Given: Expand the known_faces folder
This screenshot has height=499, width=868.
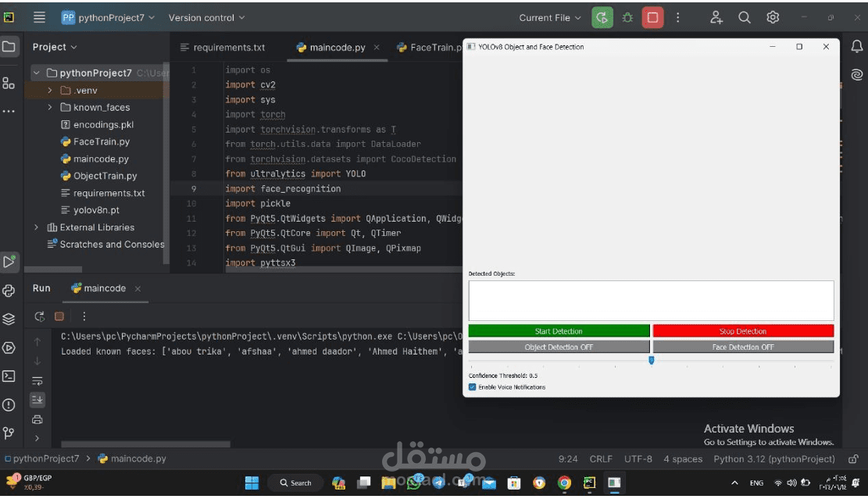Looking at the screenshot, I should pos(50,107).
